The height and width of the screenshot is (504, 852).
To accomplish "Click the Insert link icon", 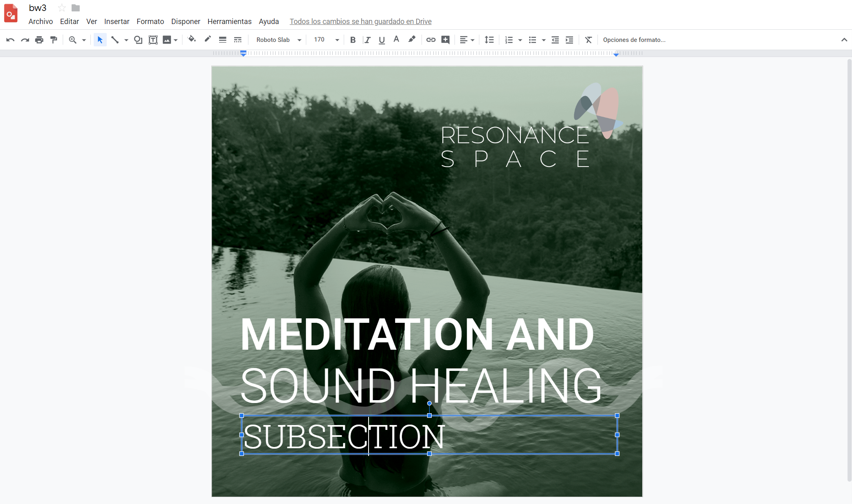I will [430, 40].
